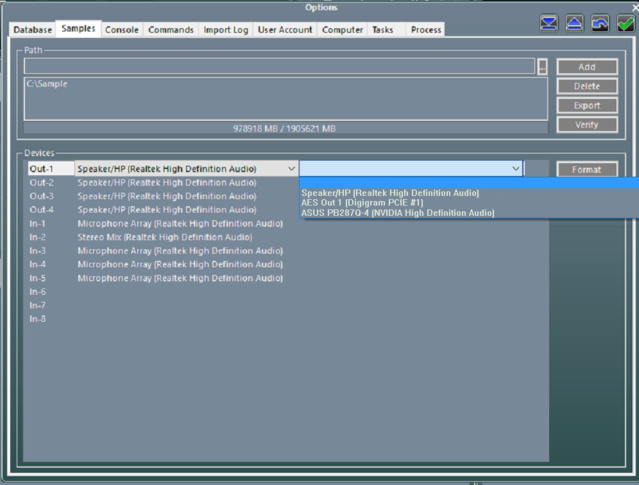Click the Format button in Devices
Screen dimensions: 639x485
587,170
